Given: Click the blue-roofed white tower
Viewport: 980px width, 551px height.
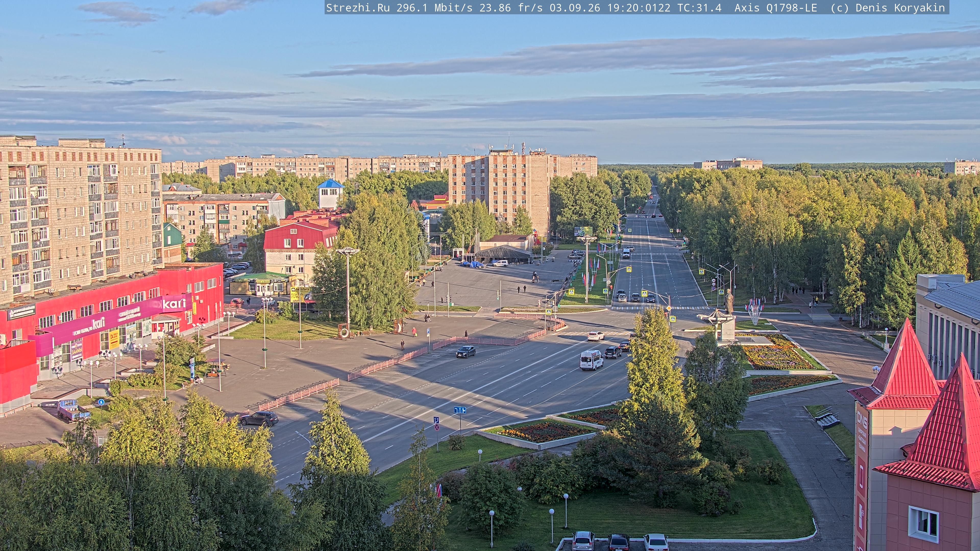Looking at the screenshot, I should [x=330, y=194].
